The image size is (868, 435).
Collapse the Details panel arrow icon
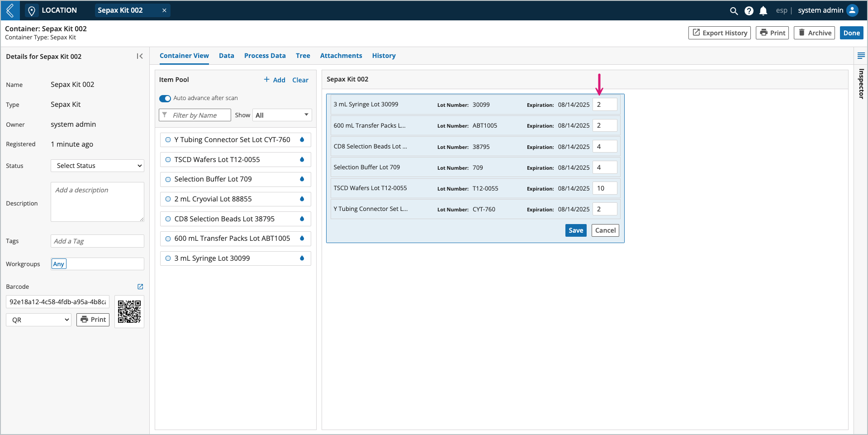coord(140,56)
